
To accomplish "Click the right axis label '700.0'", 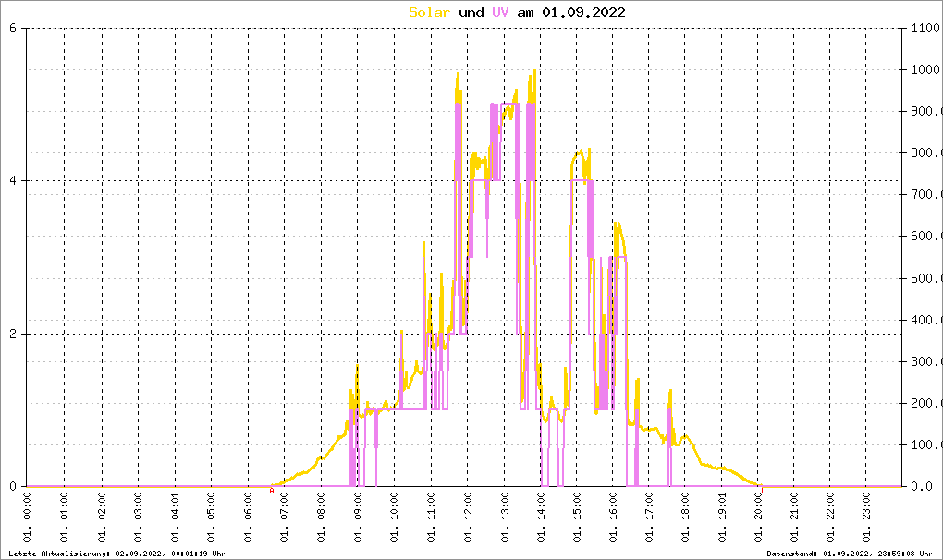I will (x=926, y=195).
